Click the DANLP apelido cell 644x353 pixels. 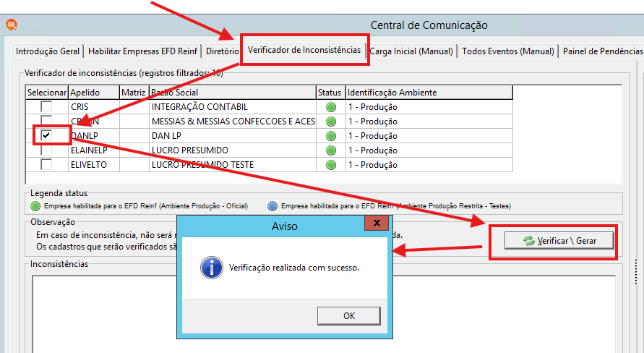click(x=94, y=135)
